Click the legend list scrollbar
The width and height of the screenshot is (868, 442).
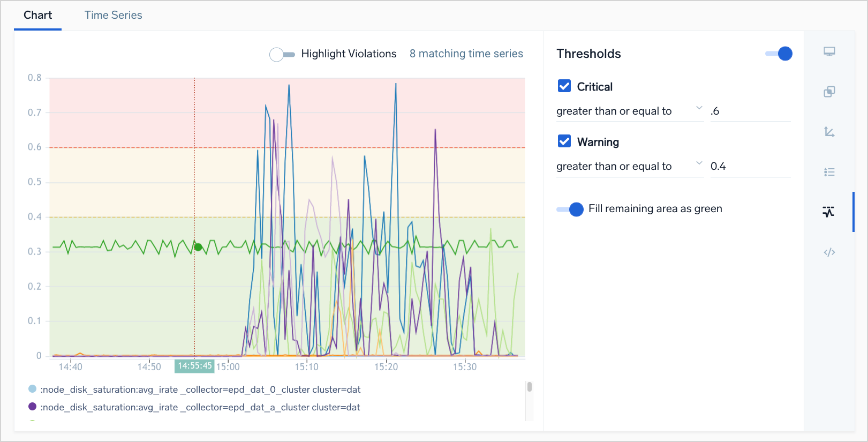coord(529,387)
